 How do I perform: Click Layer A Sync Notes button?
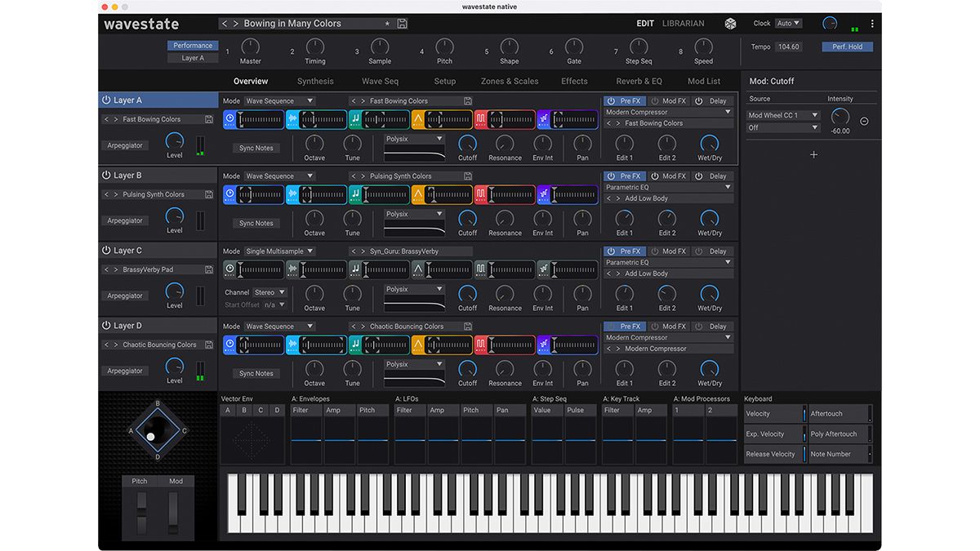(x=256, y=148)
